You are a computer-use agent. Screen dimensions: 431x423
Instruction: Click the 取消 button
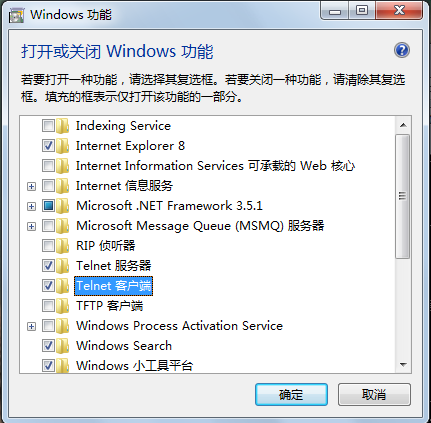pos(374,394)
